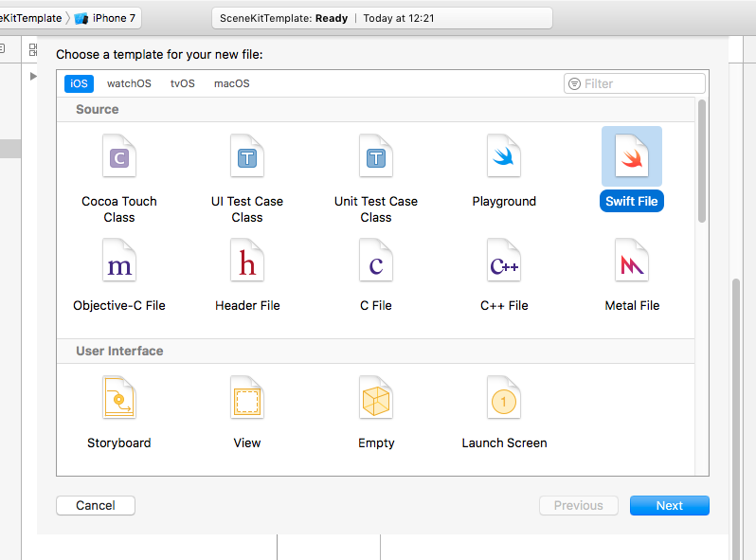Select the Playground template icon
756x560 pixels.
click(504, 155)
